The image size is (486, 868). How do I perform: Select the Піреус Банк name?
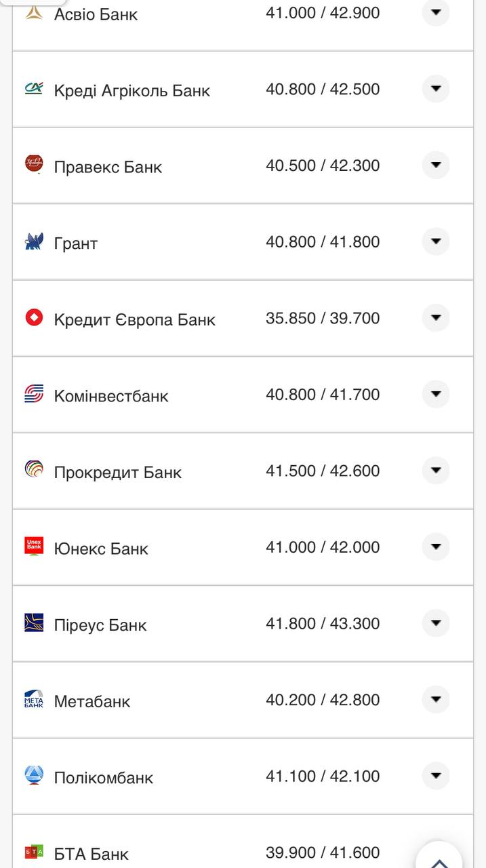100,625
